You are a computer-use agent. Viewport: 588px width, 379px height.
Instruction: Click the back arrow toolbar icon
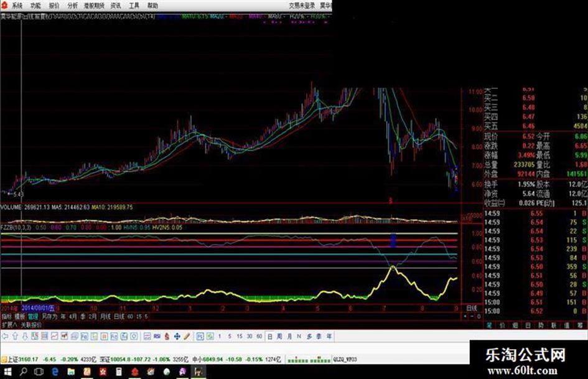5,336
